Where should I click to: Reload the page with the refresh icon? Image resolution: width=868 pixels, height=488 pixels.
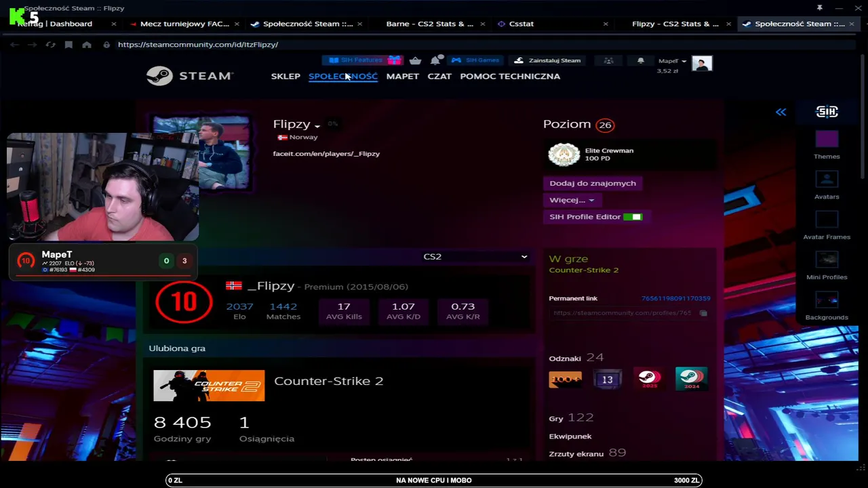(x=50, y=45)
